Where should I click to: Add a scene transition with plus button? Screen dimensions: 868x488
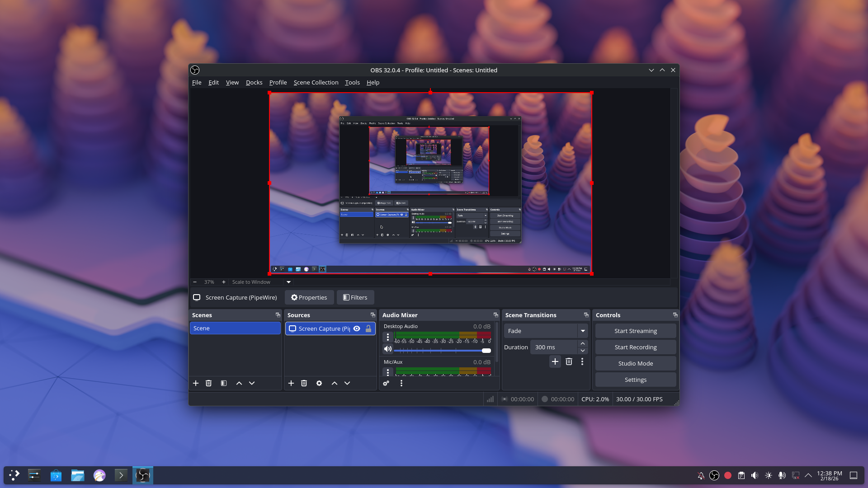[555, 361]
